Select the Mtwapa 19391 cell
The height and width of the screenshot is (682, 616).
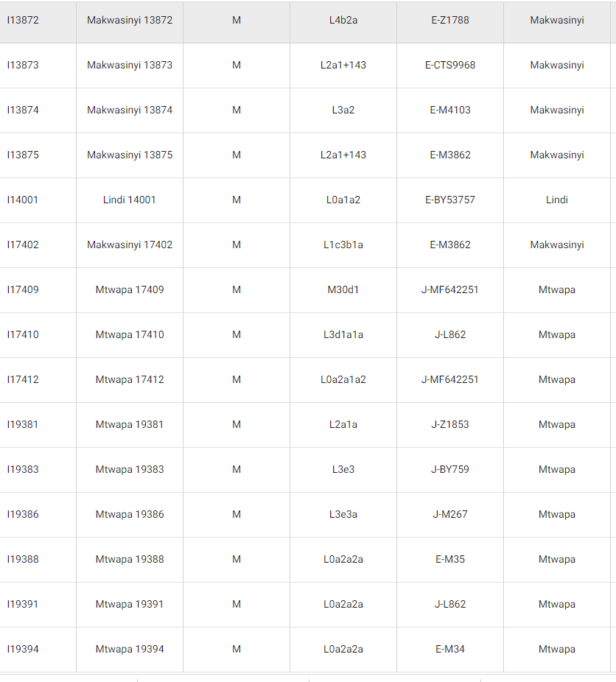[130, 605]
